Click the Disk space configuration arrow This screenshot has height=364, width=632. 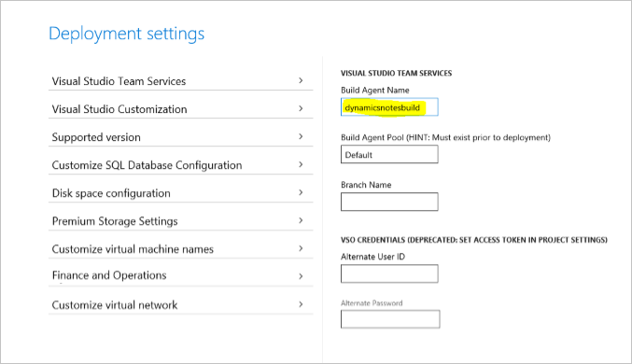301,192
